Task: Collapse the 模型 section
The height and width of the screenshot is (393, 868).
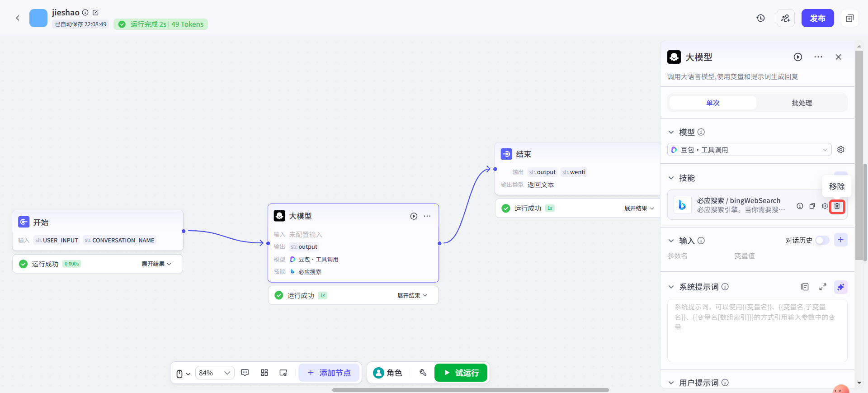Action: (671, 132)
